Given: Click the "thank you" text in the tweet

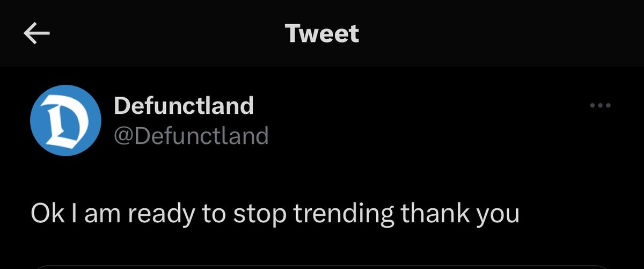Looking at the screenshot, I should 461,214.
